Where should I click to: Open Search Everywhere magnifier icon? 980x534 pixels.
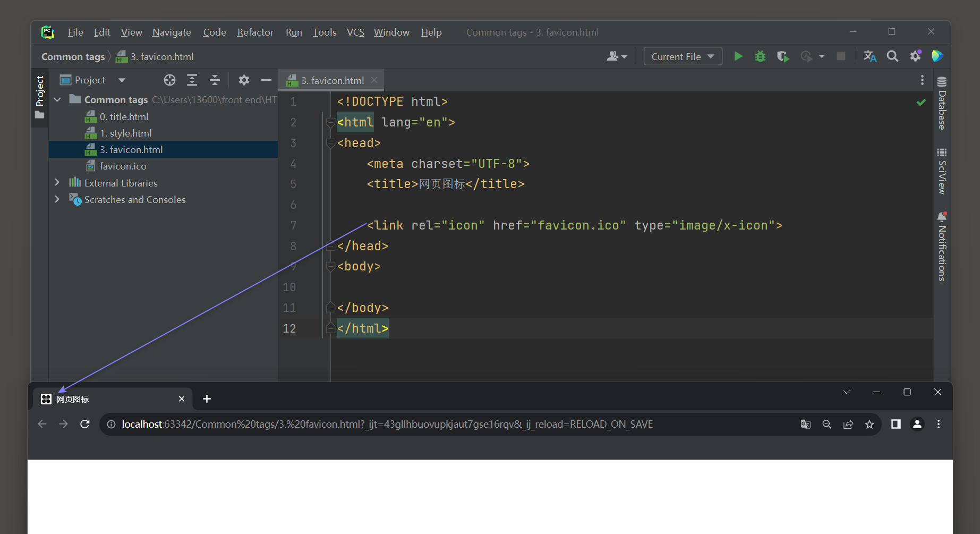tap(892, 56)
